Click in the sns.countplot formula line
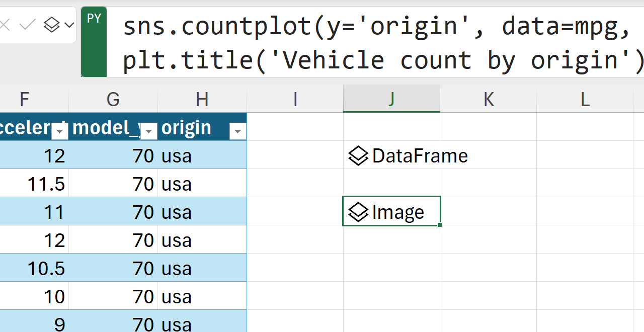 pos(352,26)
